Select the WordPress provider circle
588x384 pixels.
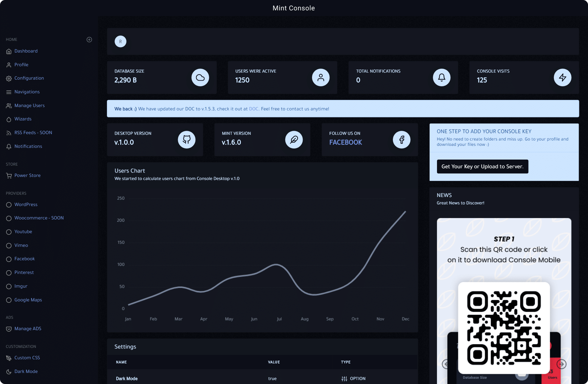click(x=9, y=205)
